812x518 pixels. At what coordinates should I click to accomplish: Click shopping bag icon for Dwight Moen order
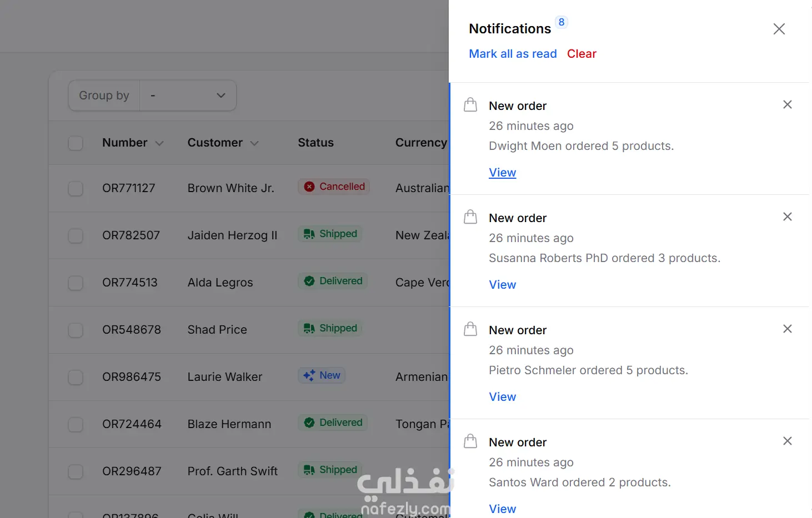click(470, 105)
